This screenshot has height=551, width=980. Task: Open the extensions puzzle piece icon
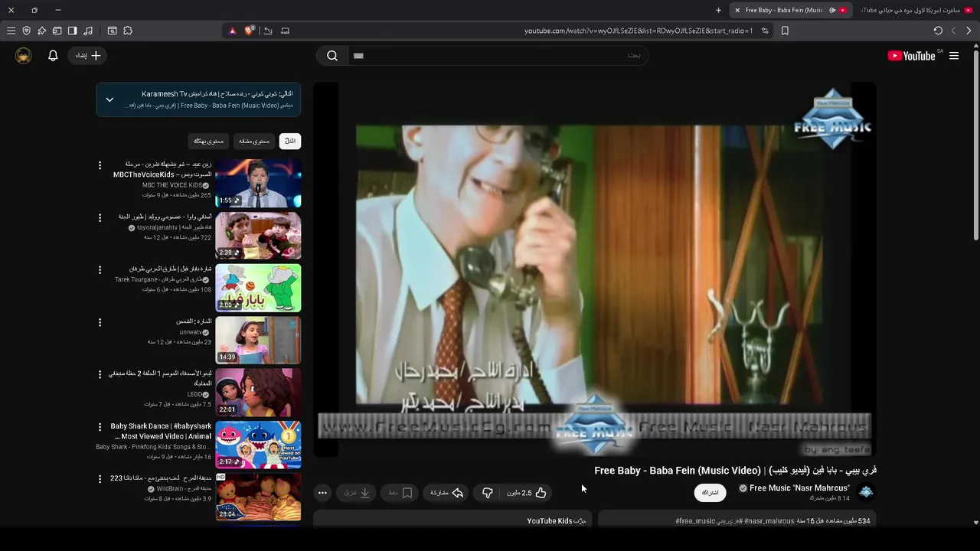(x=128, y=31)
